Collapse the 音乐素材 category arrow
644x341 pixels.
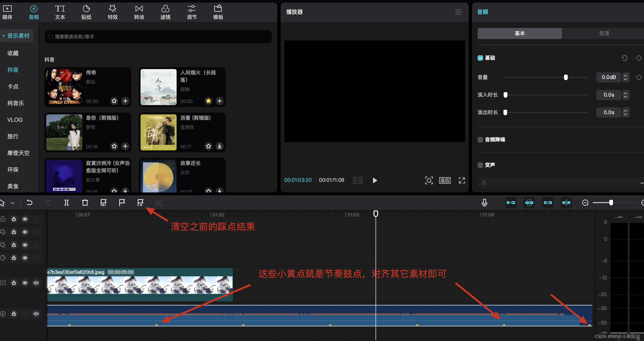pos(4,36)
